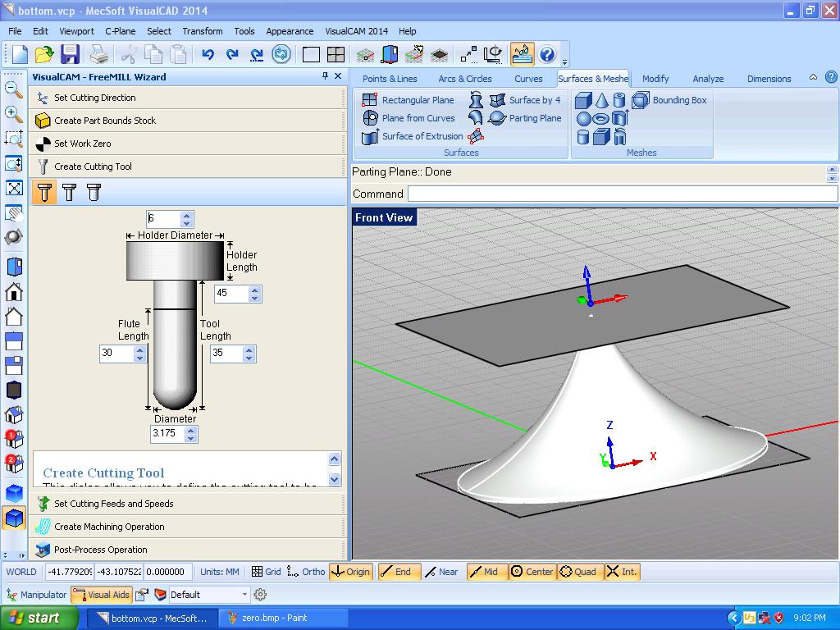Click the zoom out magnifier in sidebar
The height and width of the screenshot is (630, 840).
pyautogui.click(x=13, y=89)
